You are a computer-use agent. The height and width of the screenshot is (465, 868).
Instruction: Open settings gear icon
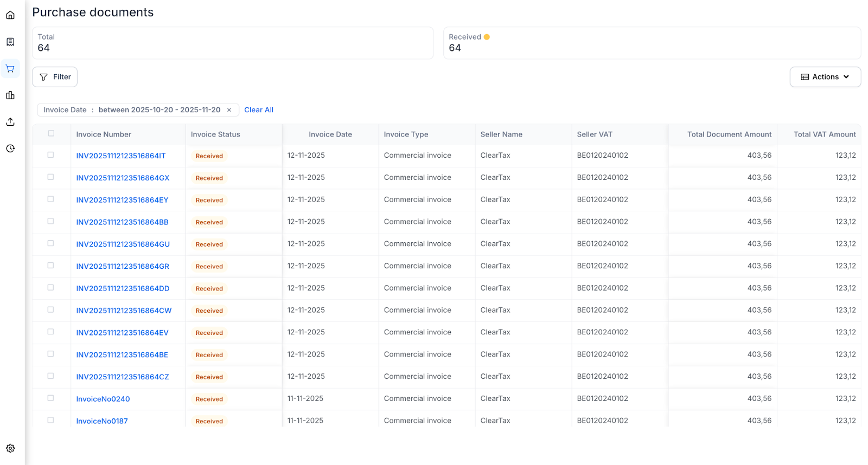10,448
